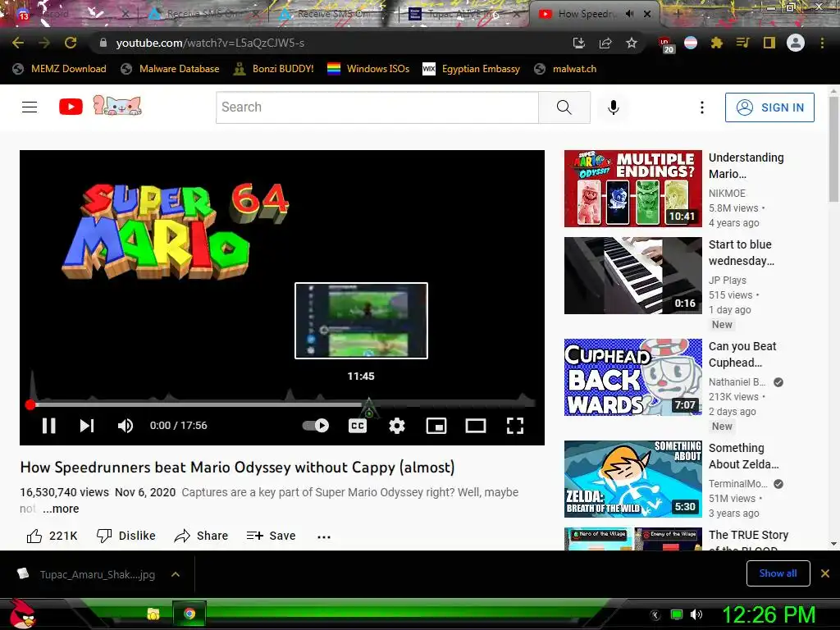Close the downloads bar
This screenshot has width=840, height=630.
click(825, 573)
